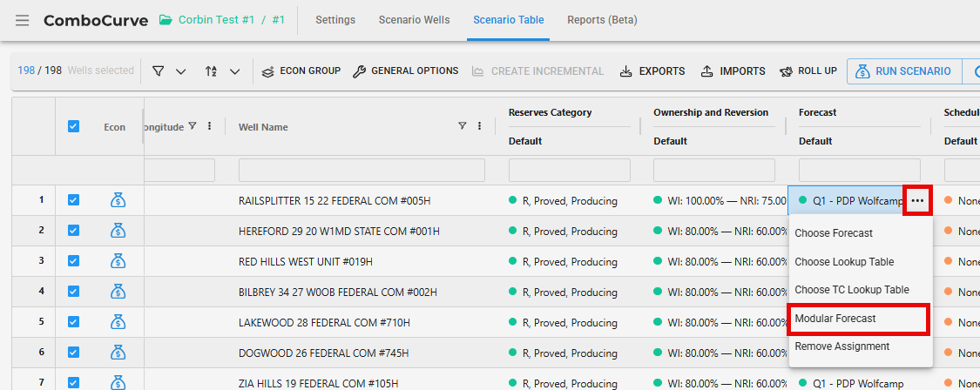This screenshot has width=980, height=390.
Task: Click the econ icon for RAILSPLITTER well
Action: (118, 200)
